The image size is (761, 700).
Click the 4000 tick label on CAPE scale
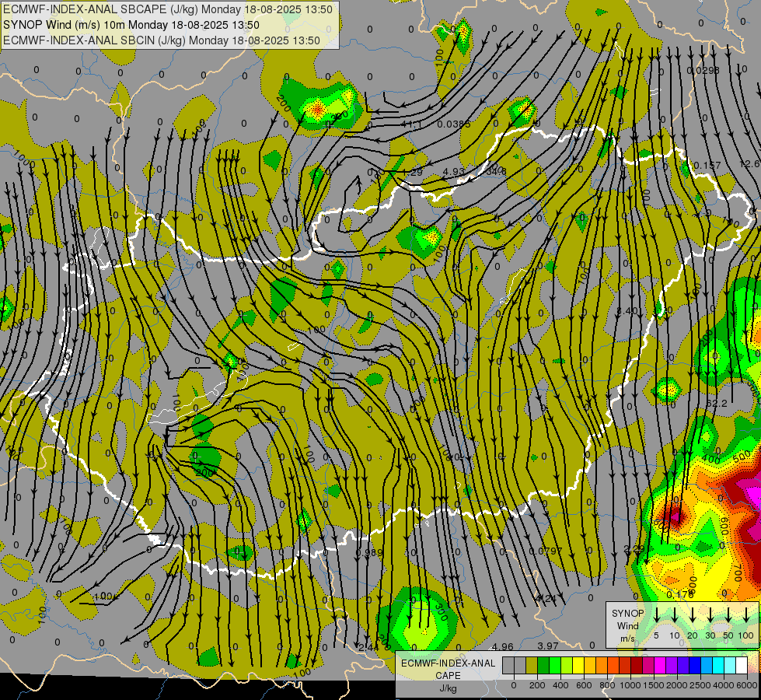[724, 685]
